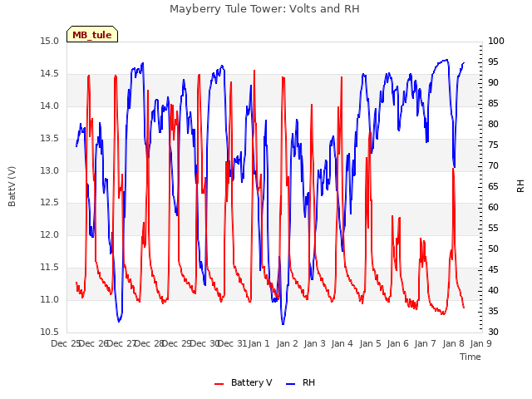Click the Jan 5 date label
Screen dimensions: 532x399
pyautogui.click(x=370, y=343)
